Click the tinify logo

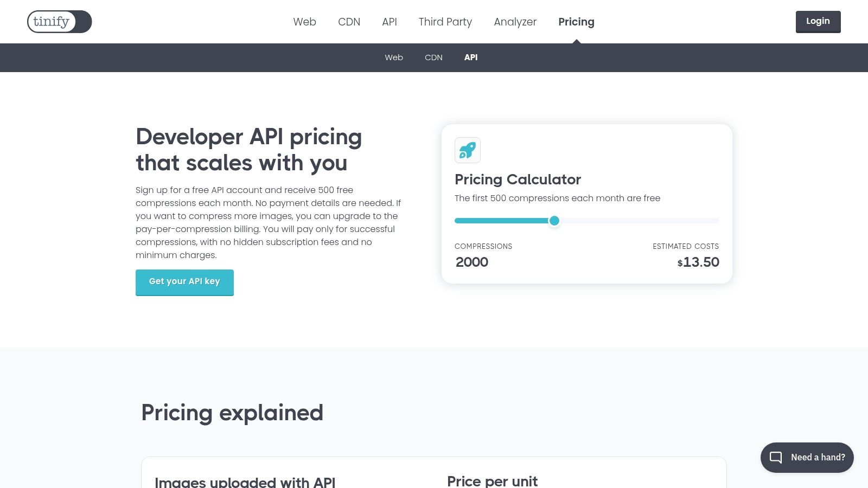(59, 22)
